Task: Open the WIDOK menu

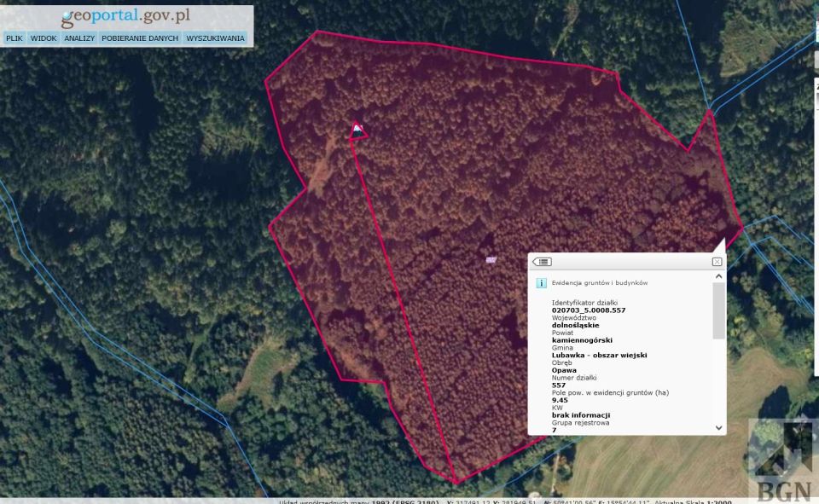Action: [44, 38]
